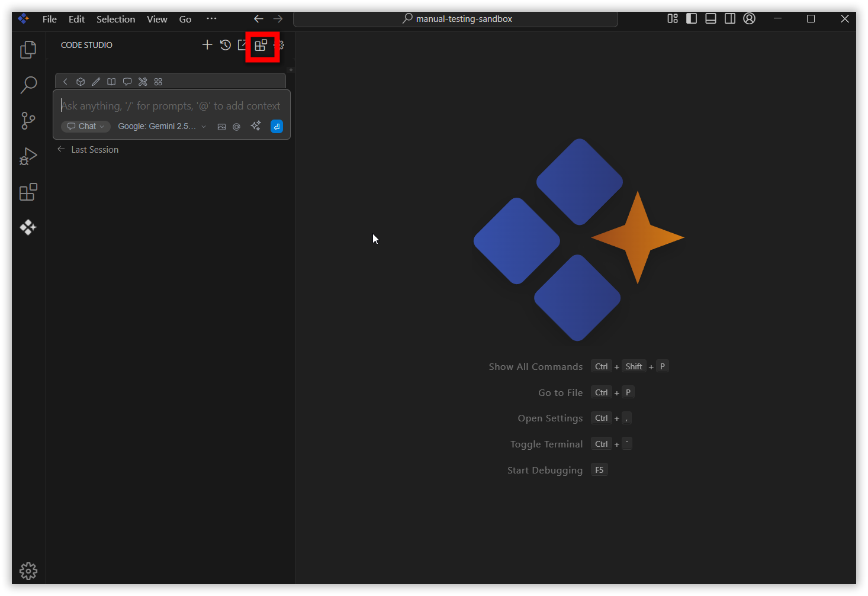Enhance prompt with the sparkles icon
Screen dimensions: 868x596
tap(256, 126)
